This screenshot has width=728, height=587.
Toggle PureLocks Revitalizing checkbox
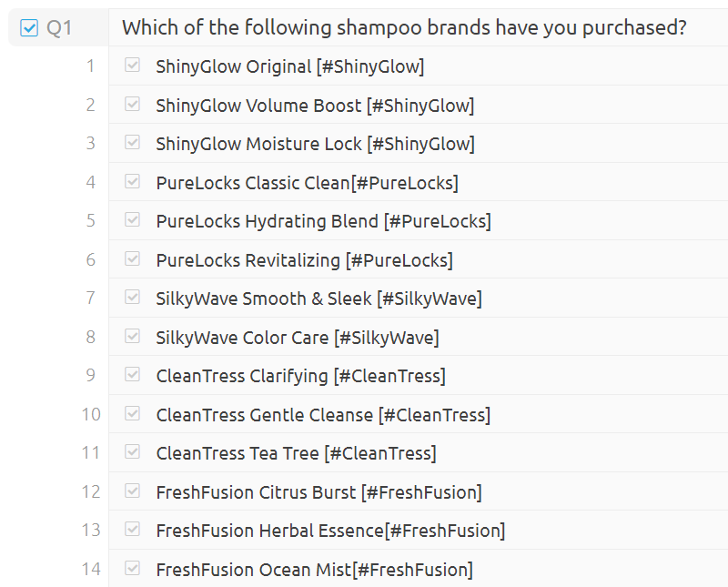click(133, 259)
